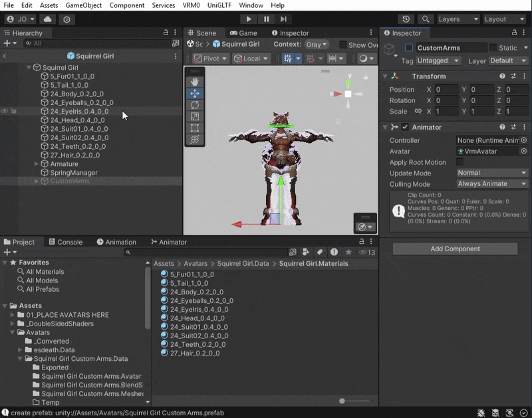This screenshot has height=418, width=532.
Task: Select the Transform tool in Scene
Action: pos(195,140)
